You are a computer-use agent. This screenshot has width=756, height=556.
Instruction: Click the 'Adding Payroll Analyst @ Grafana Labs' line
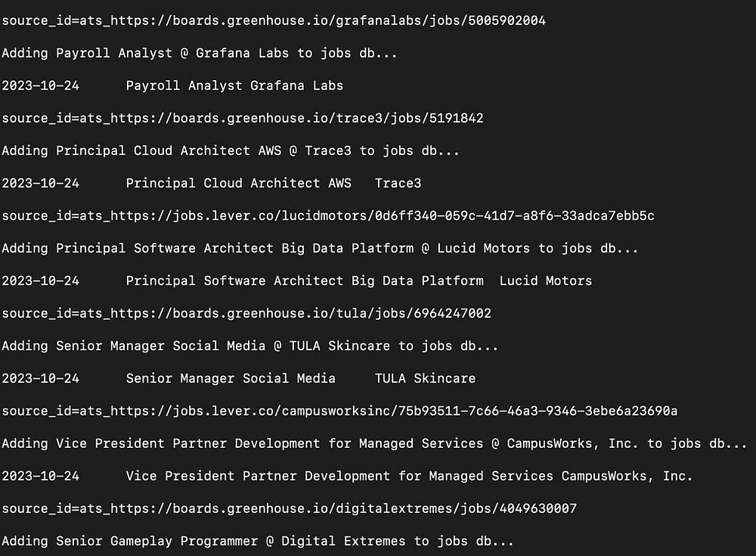click(199, 53)
